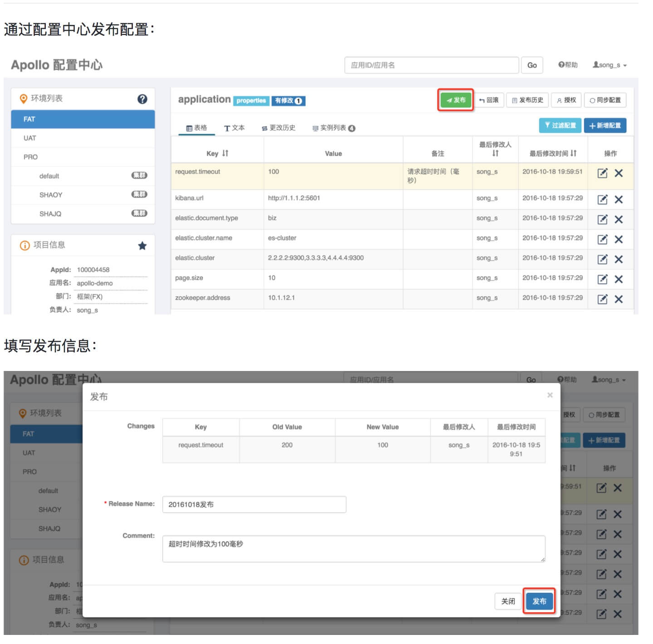
Task: Sort by 最后修改人 column arrows
Action: pyautogui.click(x=495, y=153)
